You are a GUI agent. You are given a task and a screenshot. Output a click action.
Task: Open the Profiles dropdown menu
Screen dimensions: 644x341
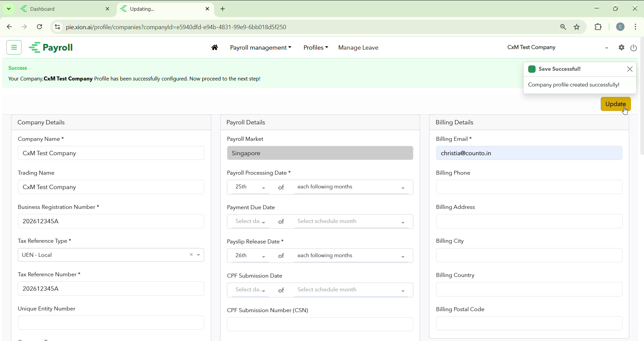315,48
